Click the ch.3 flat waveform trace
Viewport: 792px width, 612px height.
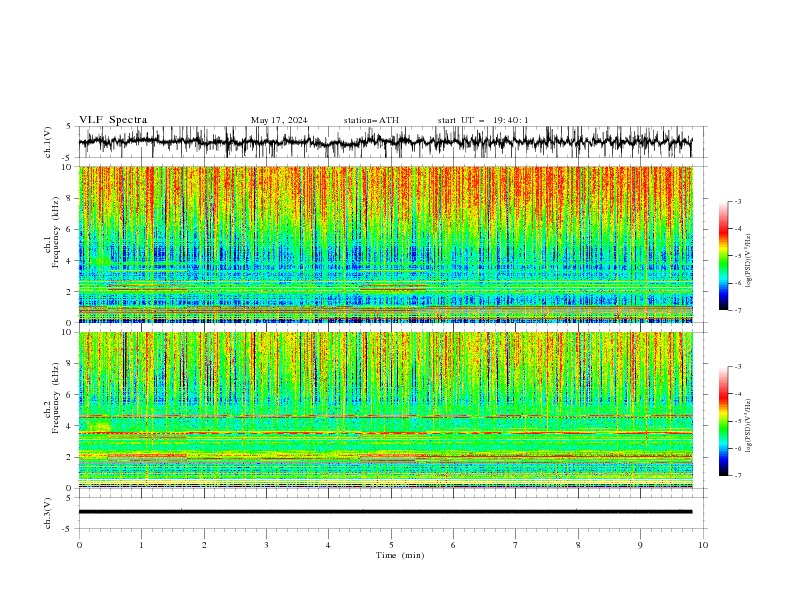(x=385, y=512)
